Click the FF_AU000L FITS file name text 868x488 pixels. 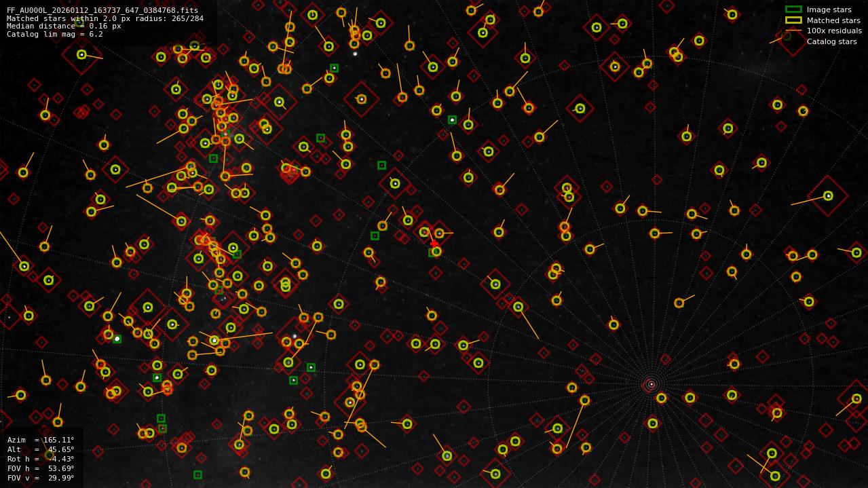102,10
